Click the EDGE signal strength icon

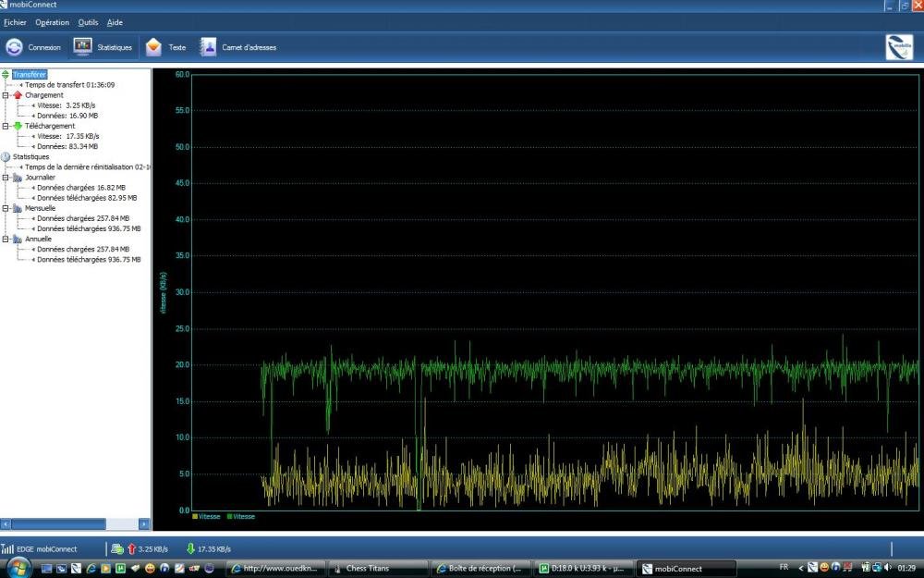tap(7, 548)
